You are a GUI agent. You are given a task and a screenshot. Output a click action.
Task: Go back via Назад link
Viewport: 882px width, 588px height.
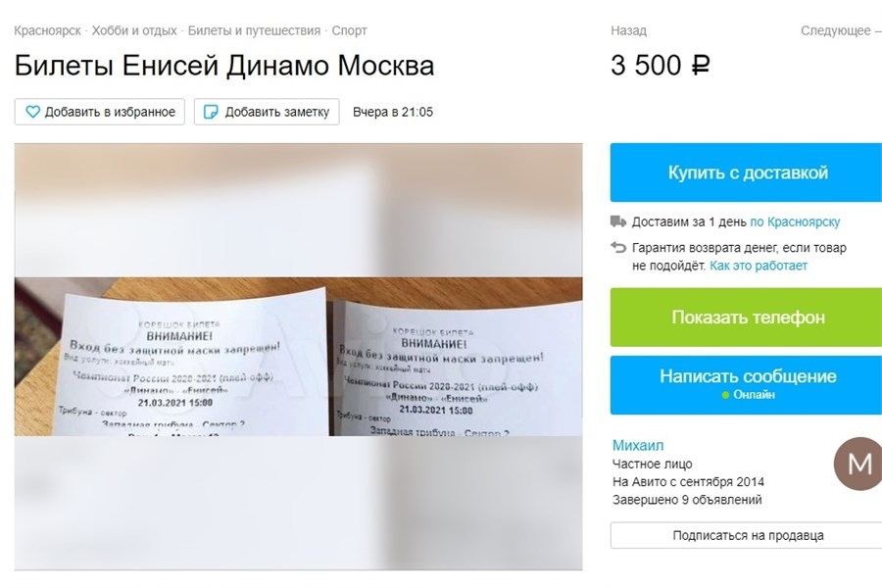[x=628, y=31]
